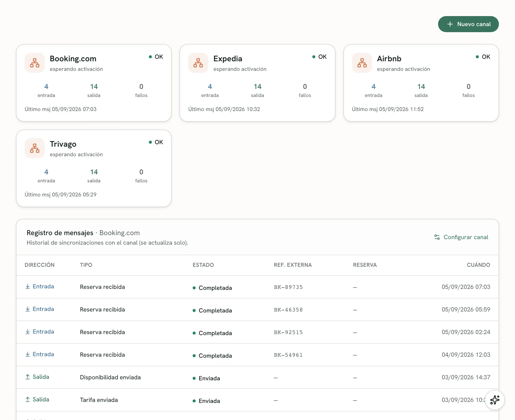Click the RESERVA column header
This screenshot has width=515, height=420.
point(365,265)
